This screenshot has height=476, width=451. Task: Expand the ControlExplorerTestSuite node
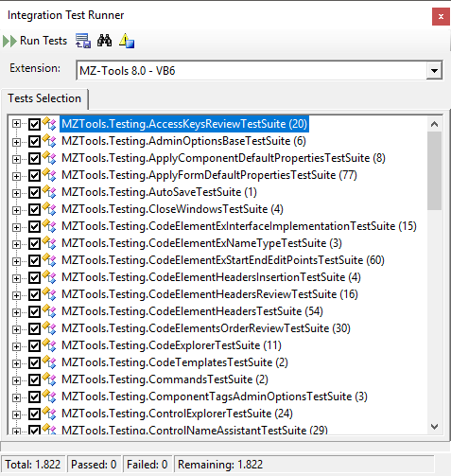click(x=16, y=414)
